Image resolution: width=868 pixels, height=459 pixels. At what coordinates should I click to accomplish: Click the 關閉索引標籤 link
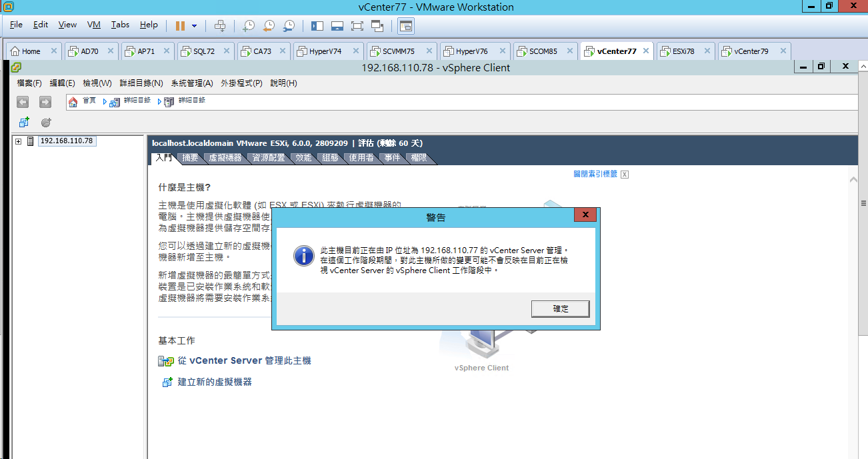(595, 174)
